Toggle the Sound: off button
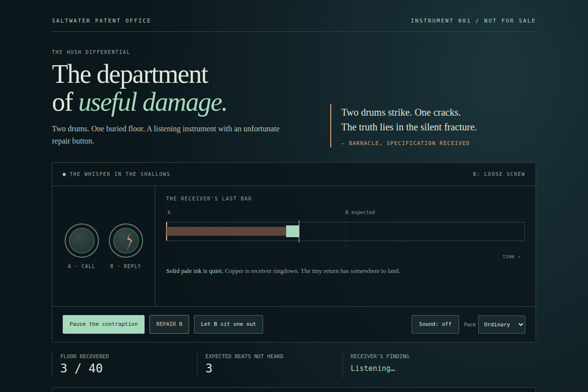Viewport: 588px width, 392px height. [x=435, y=324]
